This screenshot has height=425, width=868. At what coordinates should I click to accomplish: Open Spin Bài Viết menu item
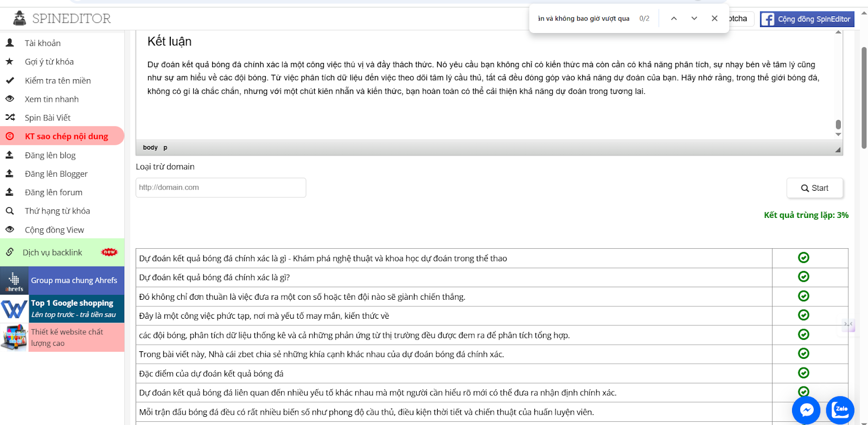(48, 118)
